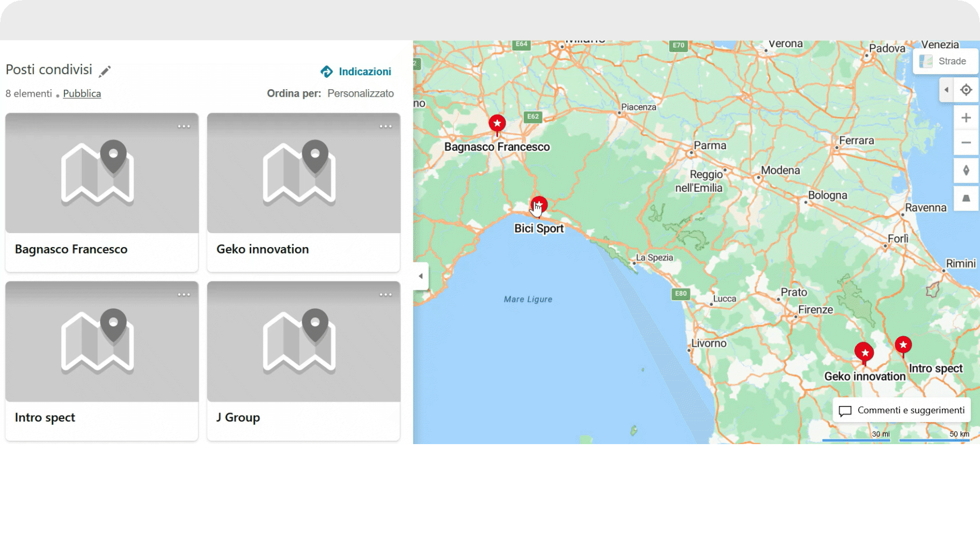The height and width of the screenshot is (537, 980).
Task: Switch map style via Strade button
Action: [x=945, y=61]
